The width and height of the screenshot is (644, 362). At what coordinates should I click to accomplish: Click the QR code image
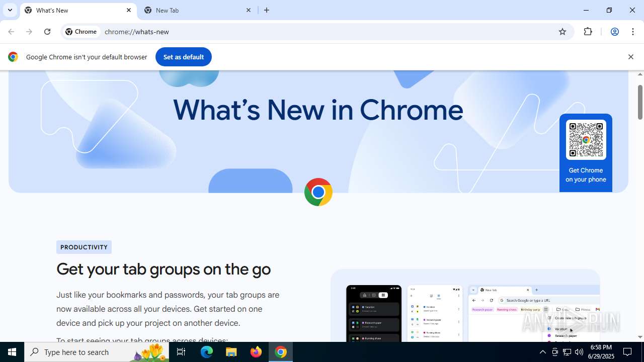(x=586, y=140)
